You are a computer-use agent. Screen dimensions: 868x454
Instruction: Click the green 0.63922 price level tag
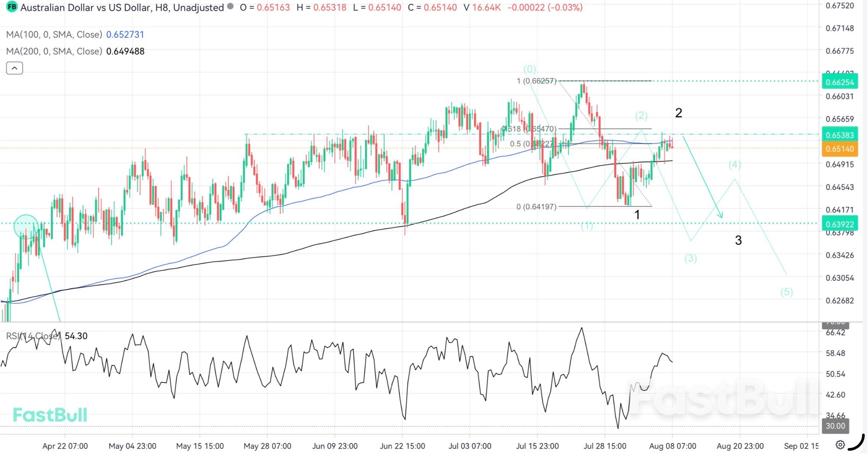[x=839, y=224]
